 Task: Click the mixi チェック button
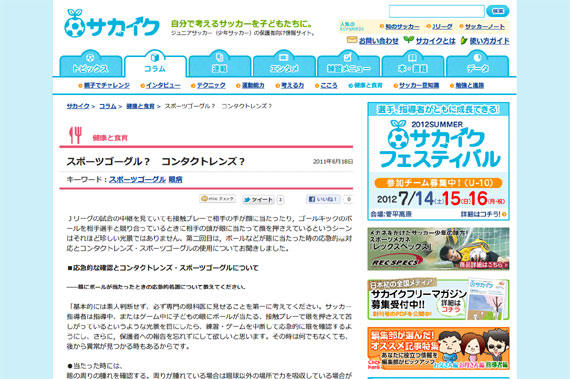tap(217, 199)
